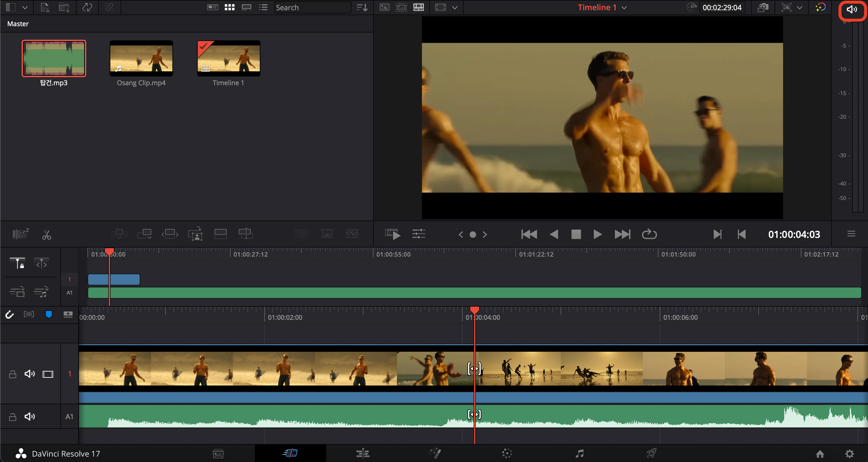Click the upper timeline playhead handle

point(109,251)
